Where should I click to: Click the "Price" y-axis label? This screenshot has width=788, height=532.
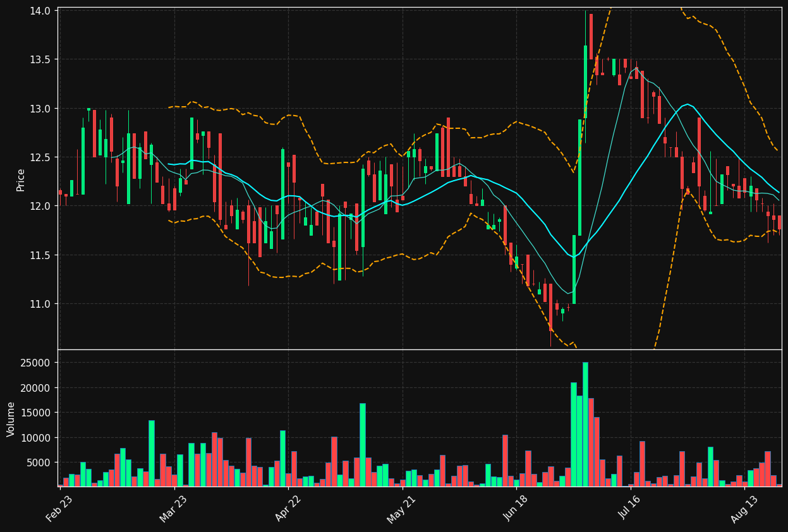[x=21, y=179]
